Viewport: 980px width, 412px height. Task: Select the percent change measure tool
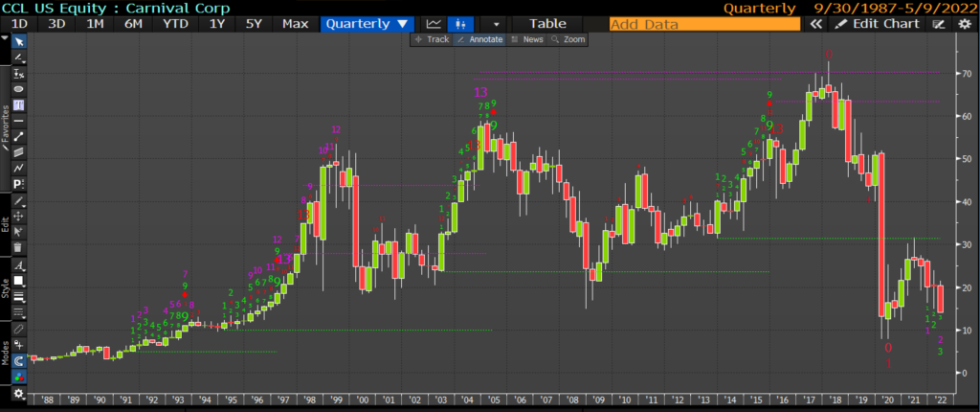coord(19,73)
